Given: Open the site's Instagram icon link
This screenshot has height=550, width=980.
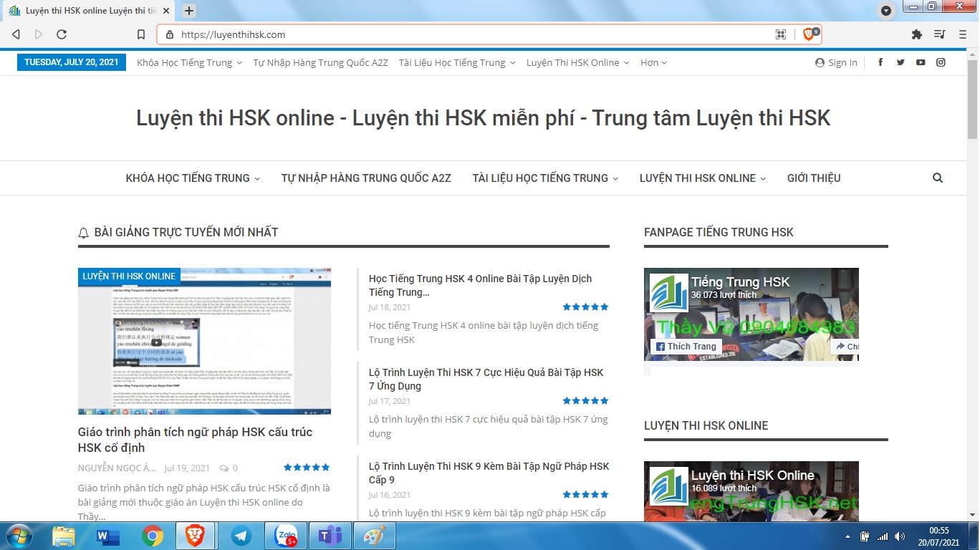Looking at the screenshot, I should tap(941, 62).
